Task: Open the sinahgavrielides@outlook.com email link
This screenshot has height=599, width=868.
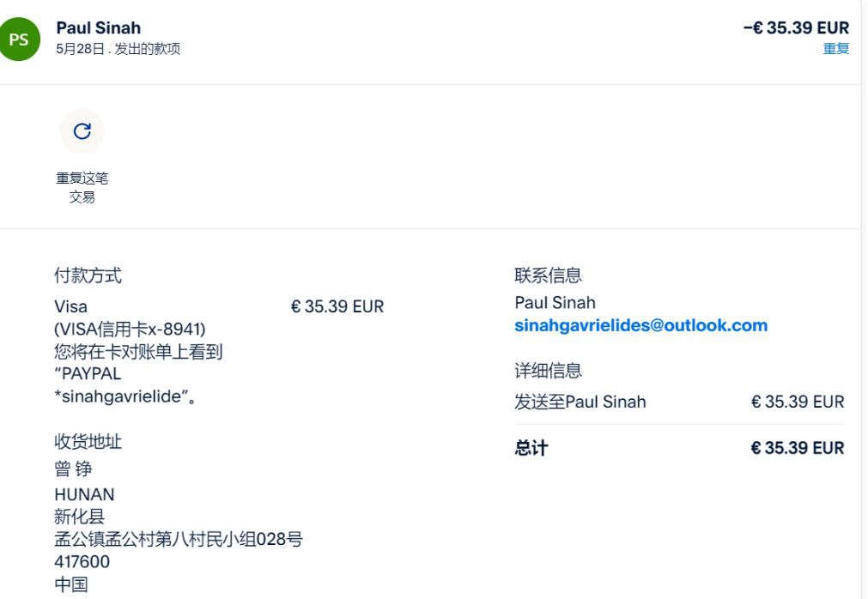Action: coord(640,325)
